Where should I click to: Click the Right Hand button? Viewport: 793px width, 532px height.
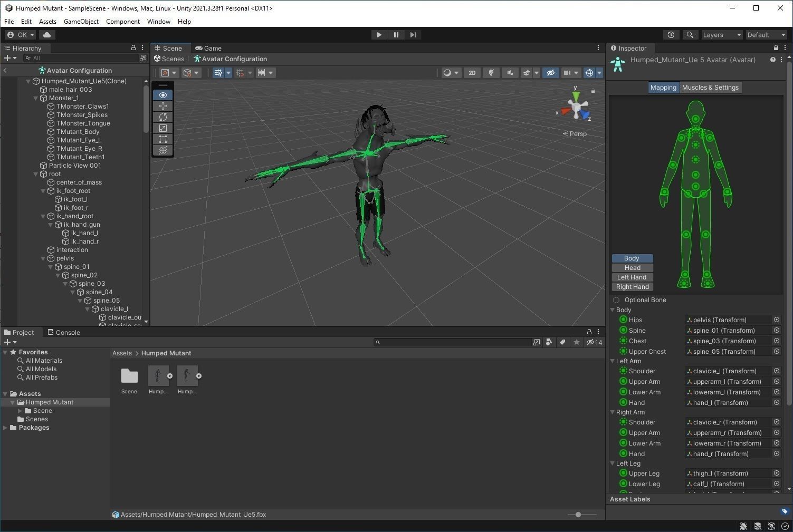point(632,287)
